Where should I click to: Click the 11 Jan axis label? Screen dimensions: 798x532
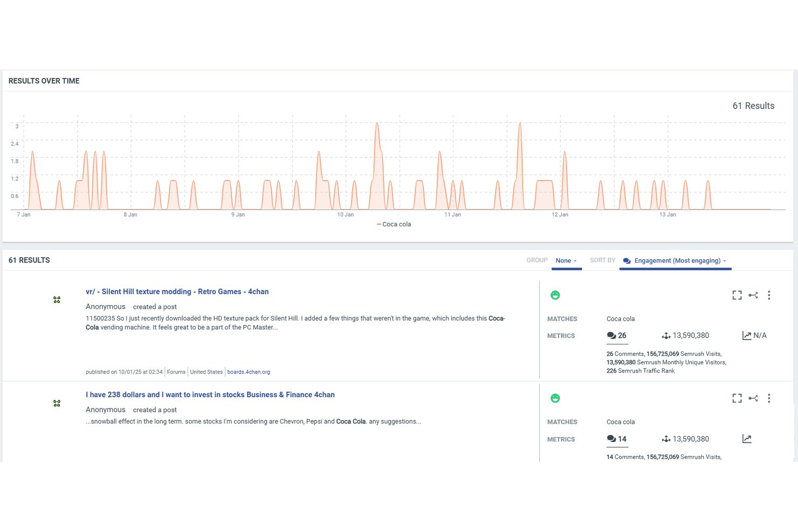[453, 215]
